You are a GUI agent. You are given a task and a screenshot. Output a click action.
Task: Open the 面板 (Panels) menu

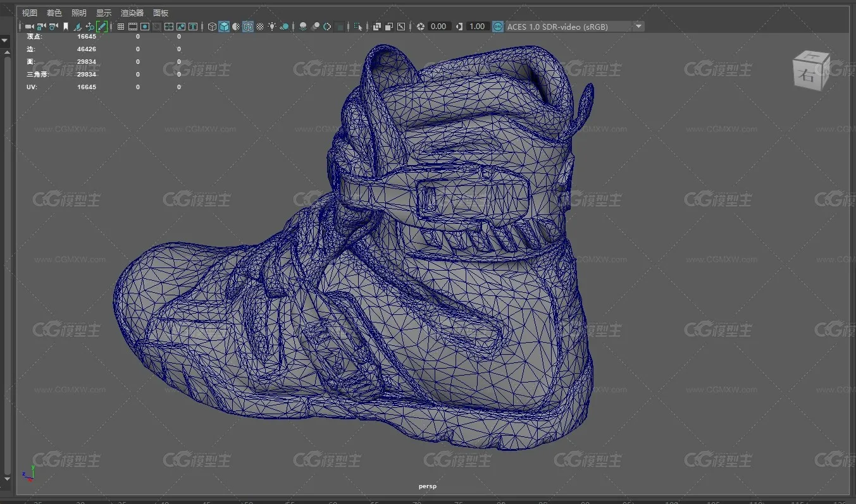pyautogui.click(x=161, y=13)
